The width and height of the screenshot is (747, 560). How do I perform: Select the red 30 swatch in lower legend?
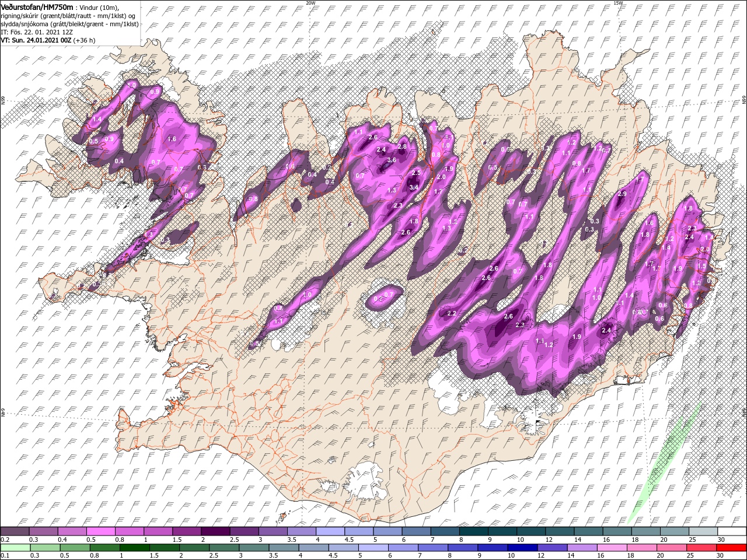(732, 548)
